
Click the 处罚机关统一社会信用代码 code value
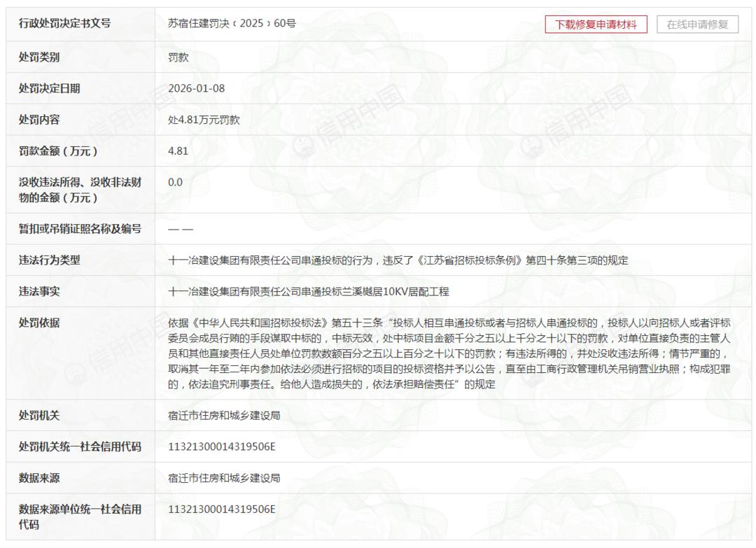(x=222, y=447)
